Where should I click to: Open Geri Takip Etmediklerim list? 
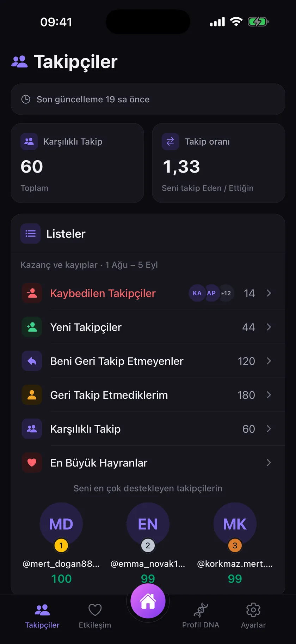148,395
